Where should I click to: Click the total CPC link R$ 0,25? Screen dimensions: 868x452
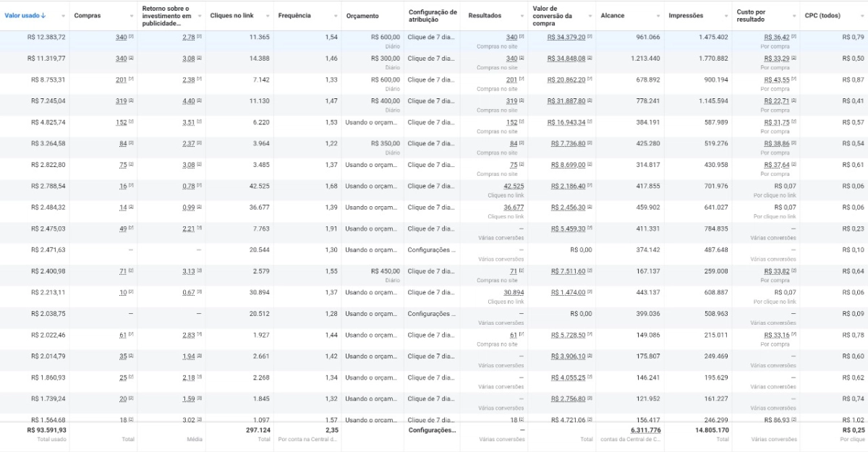[x=854, y=428]
